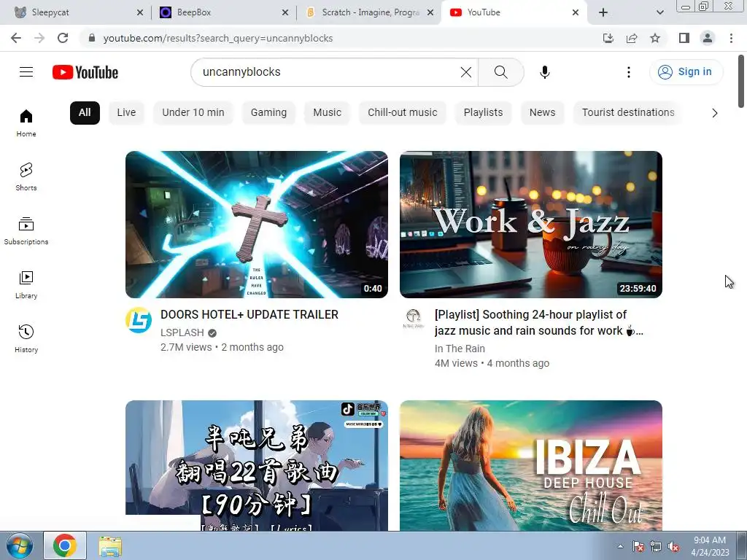Select the Gaming filter chip
The height and width of the screenshot is (560, 747).
coord(268,113)
